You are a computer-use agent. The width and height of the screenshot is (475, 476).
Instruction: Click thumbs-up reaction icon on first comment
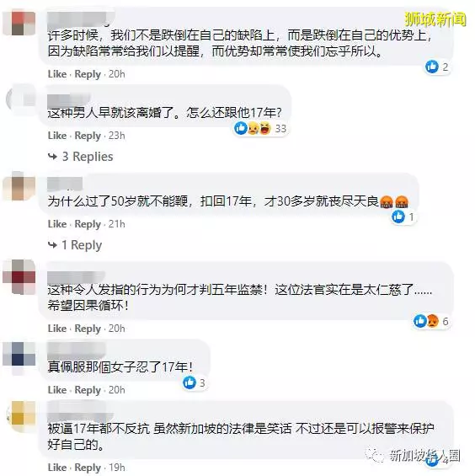431,67
